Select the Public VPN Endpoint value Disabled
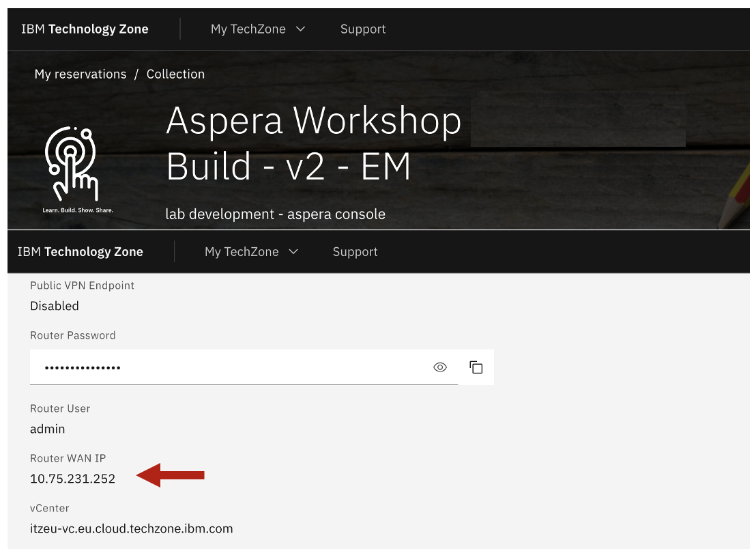The width and height of the screenshot is (756, 549). (x=55, y=306)
